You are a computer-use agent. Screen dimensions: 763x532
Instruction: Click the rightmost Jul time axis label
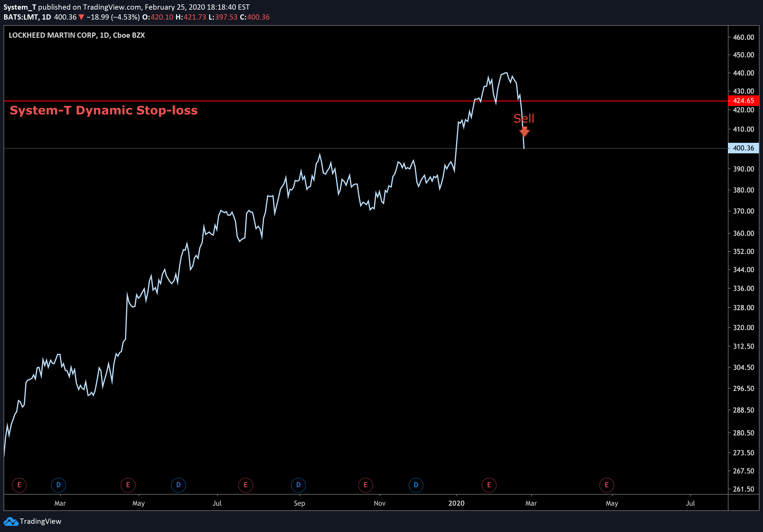[x=690, y=503]
